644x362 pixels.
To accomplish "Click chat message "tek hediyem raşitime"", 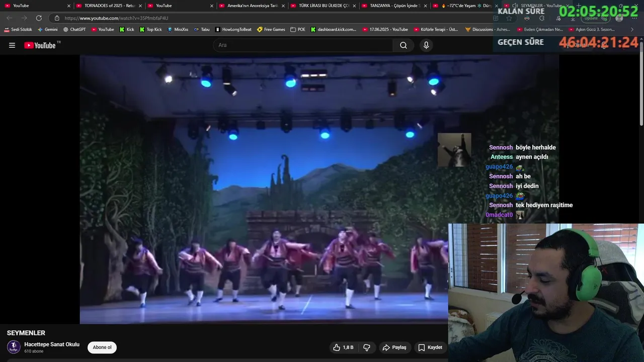I will pyautogui.click(x=544, y=205).
